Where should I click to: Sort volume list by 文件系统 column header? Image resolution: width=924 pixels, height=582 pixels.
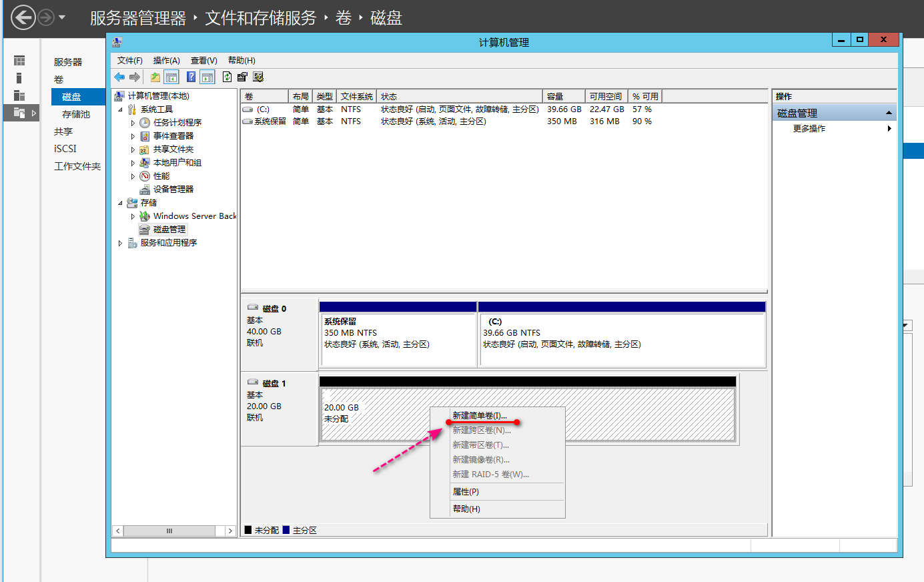click(357, 97)
